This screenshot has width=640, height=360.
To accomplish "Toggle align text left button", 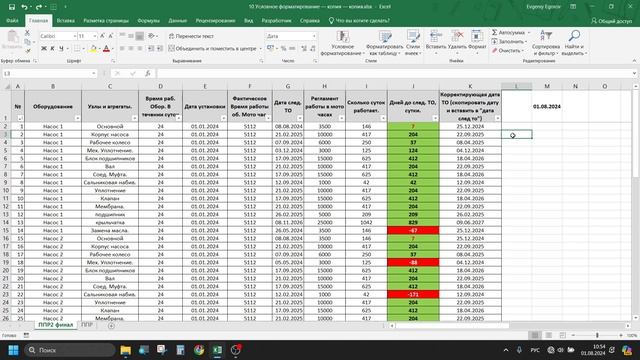I will point(122,49).
